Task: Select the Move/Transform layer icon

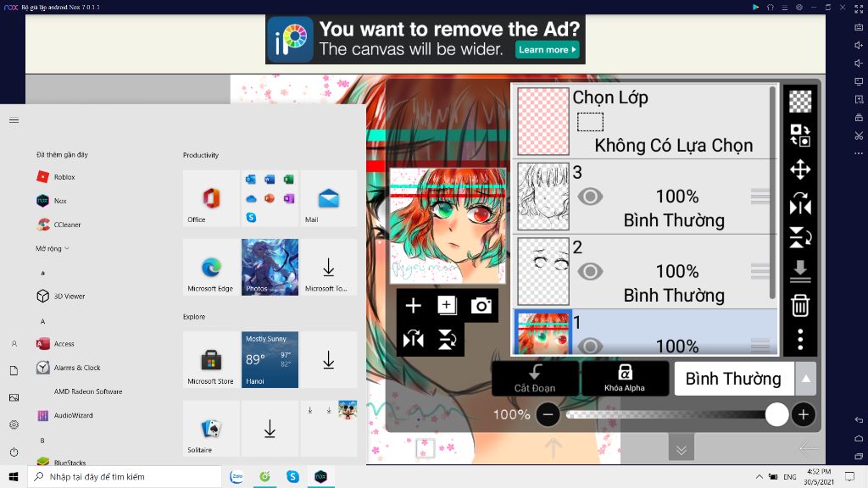Action: (800, 169)
